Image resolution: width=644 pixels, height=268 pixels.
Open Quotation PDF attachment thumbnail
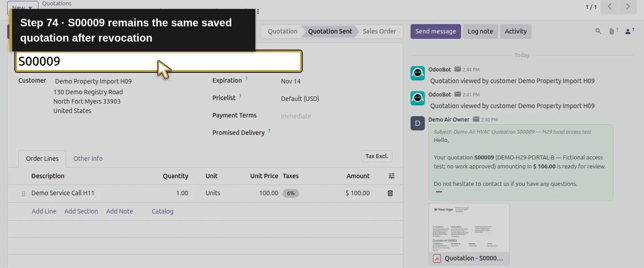(x=469, y=234)
